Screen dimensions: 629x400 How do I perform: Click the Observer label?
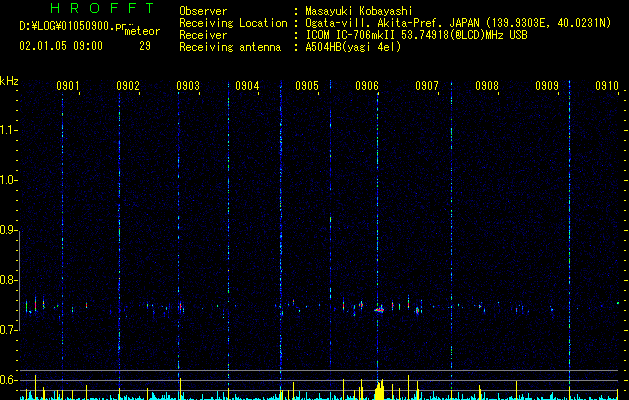(203, 11)
